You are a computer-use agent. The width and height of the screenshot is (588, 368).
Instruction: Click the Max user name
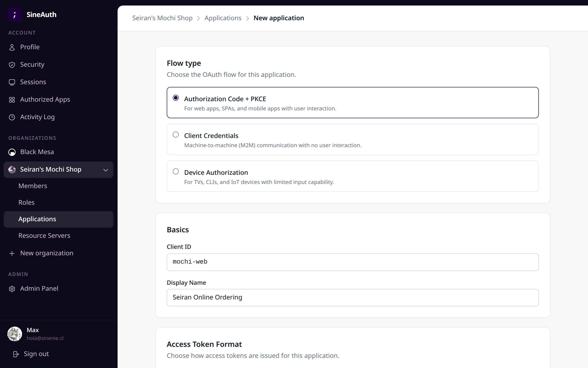click(33, 330)
